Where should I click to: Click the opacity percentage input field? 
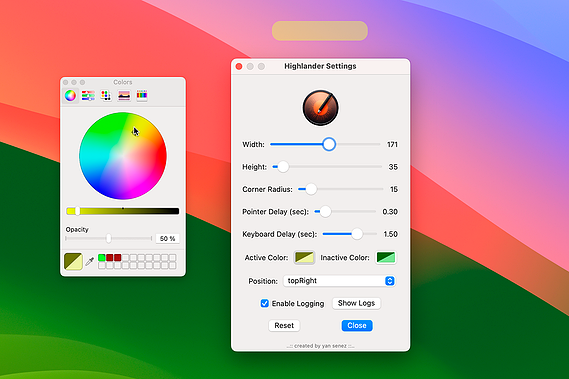click(168, 239)
